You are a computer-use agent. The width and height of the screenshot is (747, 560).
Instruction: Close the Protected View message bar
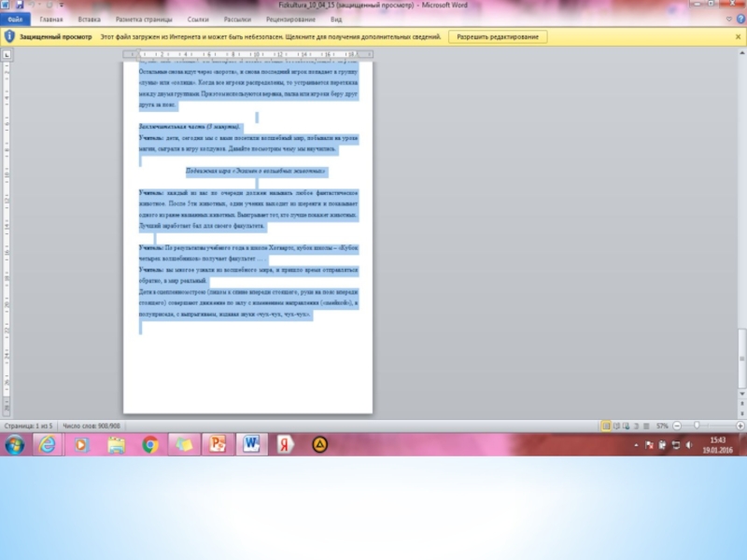[738, 36]
